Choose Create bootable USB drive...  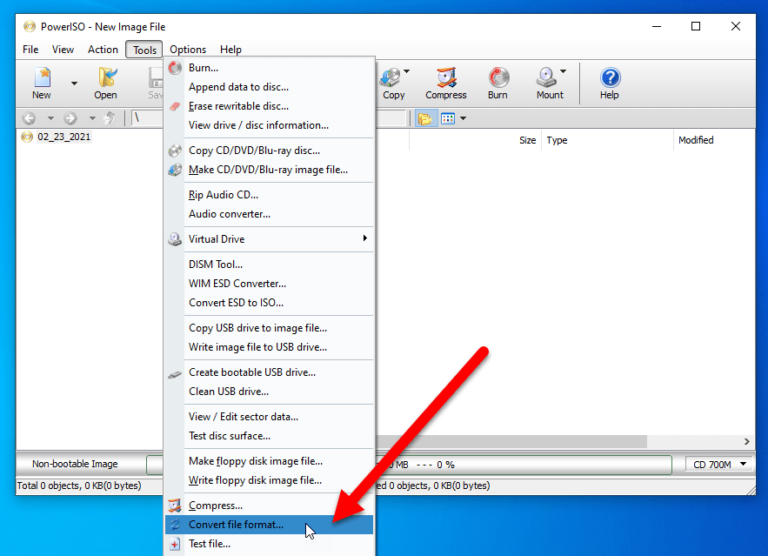point(269,372)
